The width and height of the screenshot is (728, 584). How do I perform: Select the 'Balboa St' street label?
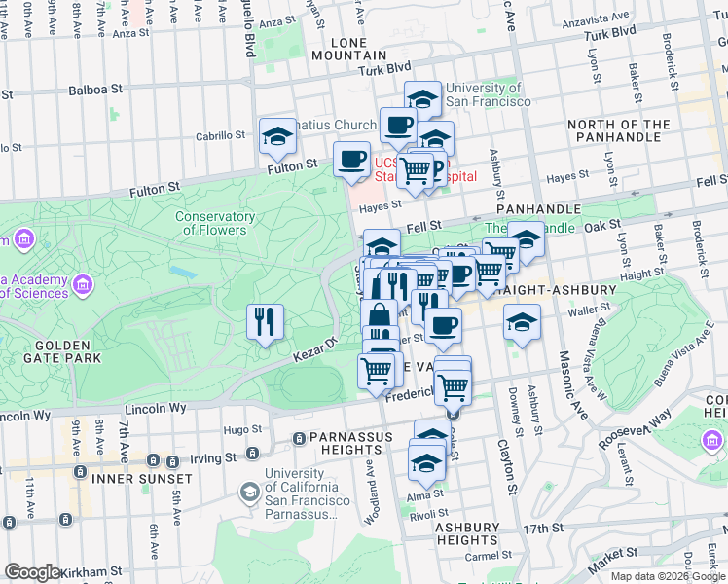click(x=95, y=90)
